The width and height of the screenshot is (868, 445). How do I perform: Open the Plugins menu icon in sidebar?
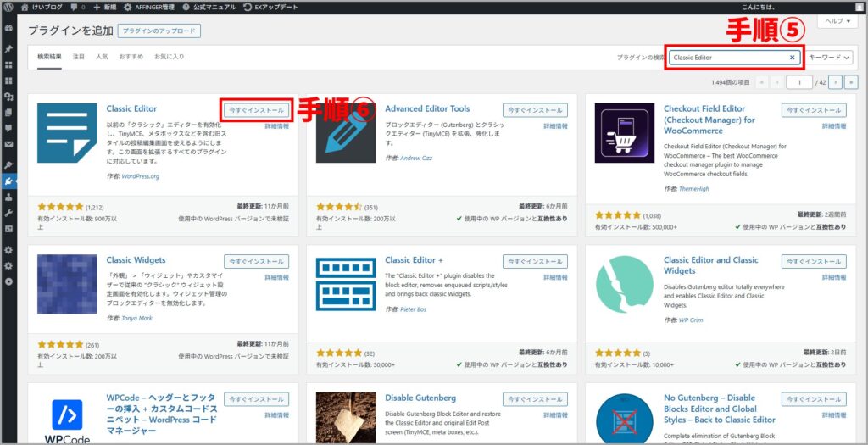(8, 181)
